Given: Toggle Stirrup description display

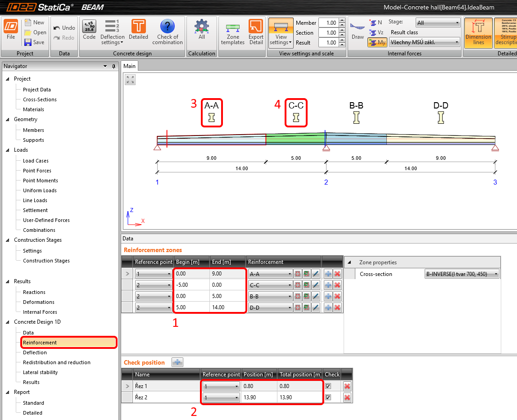Looking at the screenshot, I should click(506, 32).
